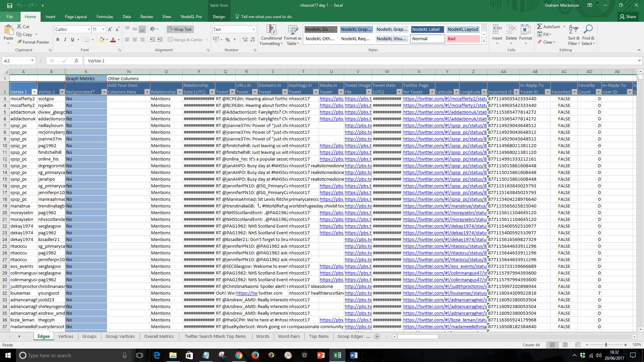The width and height of the screenshot is (644, 362).
Task: Open the Vertex 1 column filter dropdown
Action: (34, 92)
